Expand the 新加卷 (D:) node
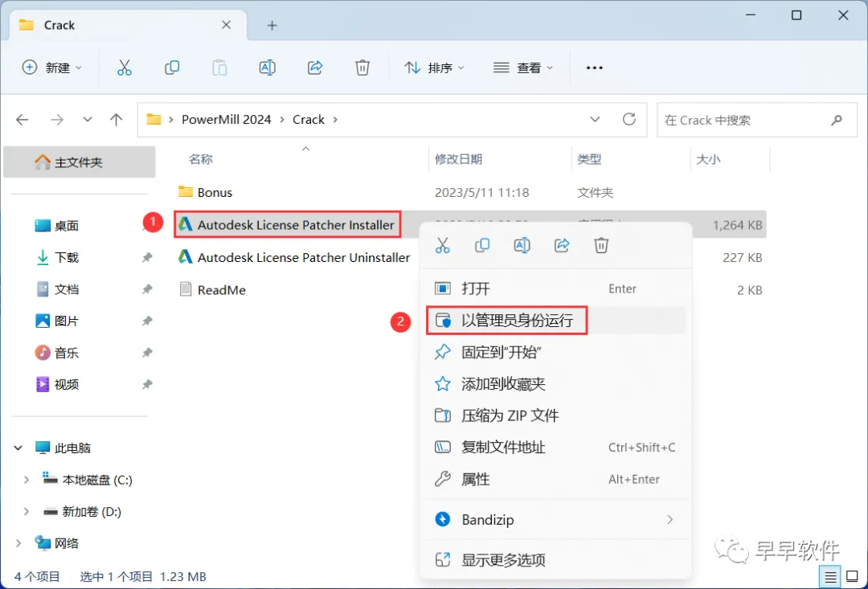The image size is (868, 589). point(26,512)
